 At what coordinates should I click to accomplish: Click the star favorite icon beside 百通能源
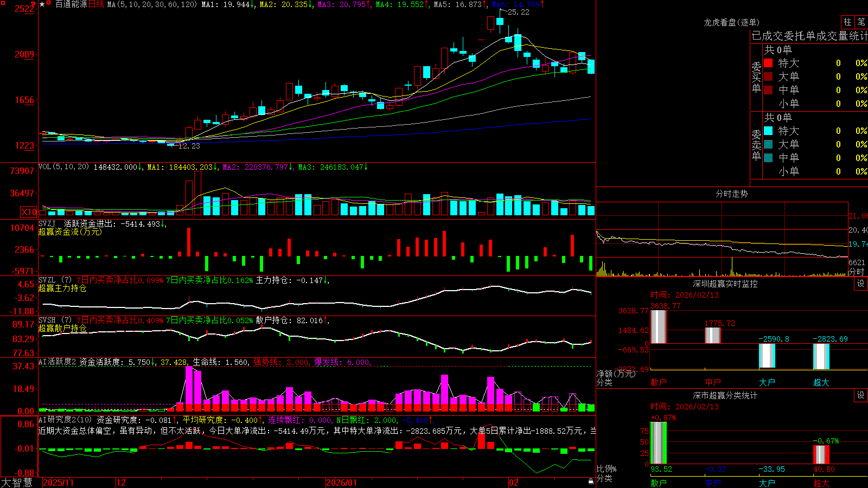(42, 4)
